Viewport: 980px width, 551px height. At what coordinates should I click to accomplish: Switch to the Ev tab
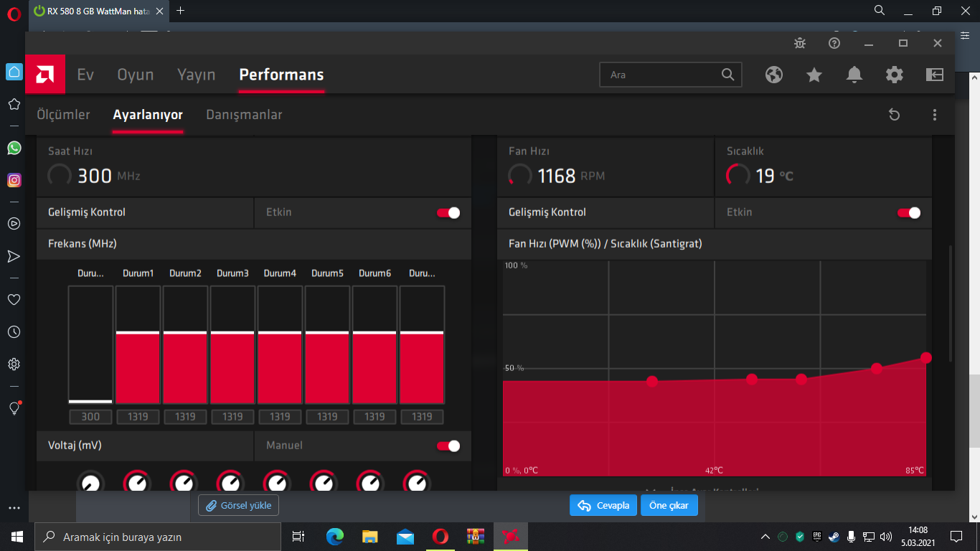pyautogui.click(x=85, y=75)
